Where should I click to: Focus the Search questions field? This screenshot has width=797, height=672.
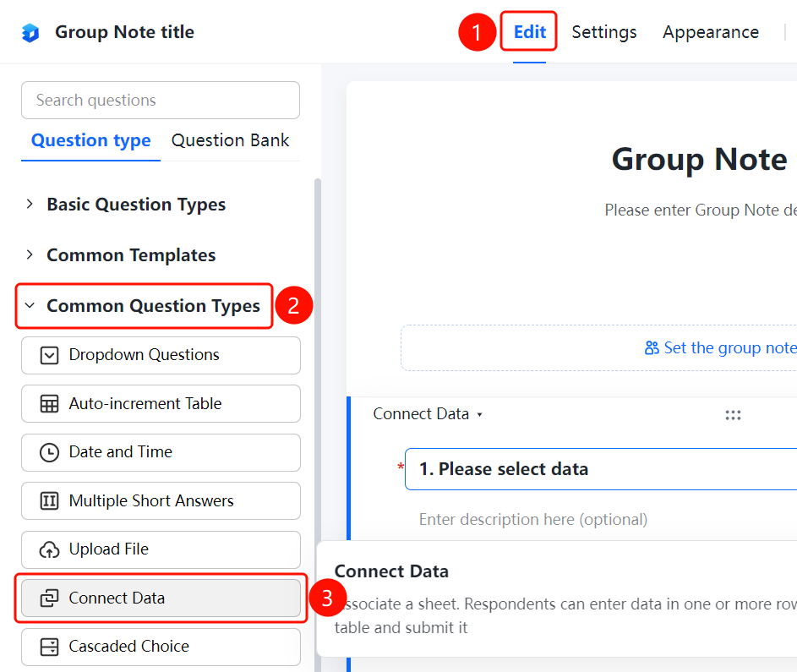coord(161,100)
